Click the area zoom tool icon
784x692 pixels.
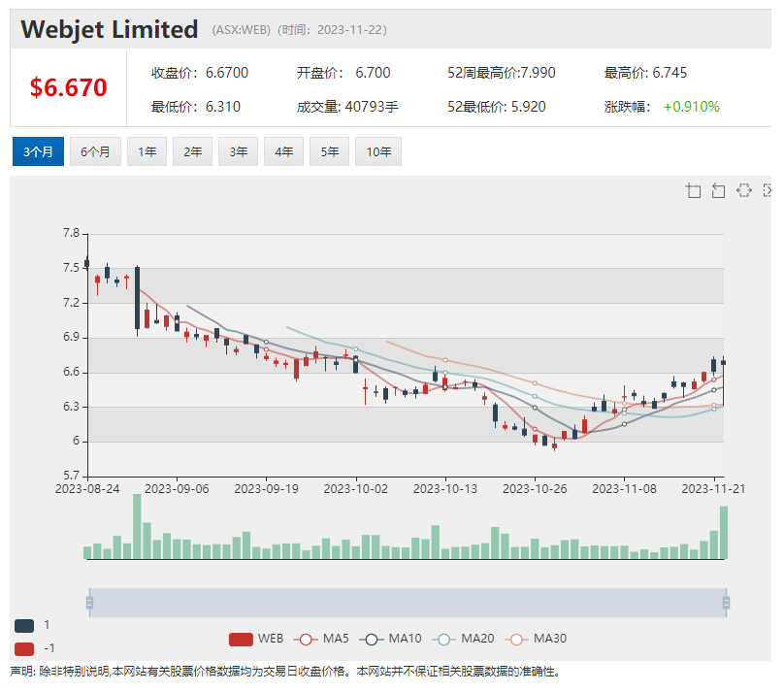pos(693,190)
